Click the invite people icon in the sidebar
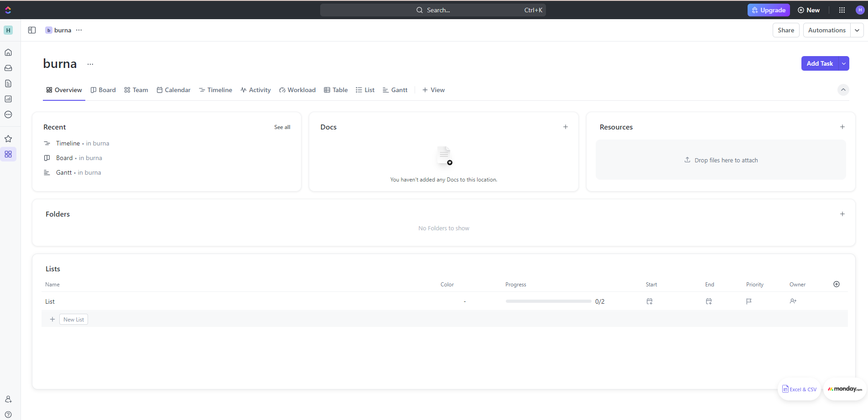Image resolution: width=868 pixels, height=420 pixels. [8, 399]
